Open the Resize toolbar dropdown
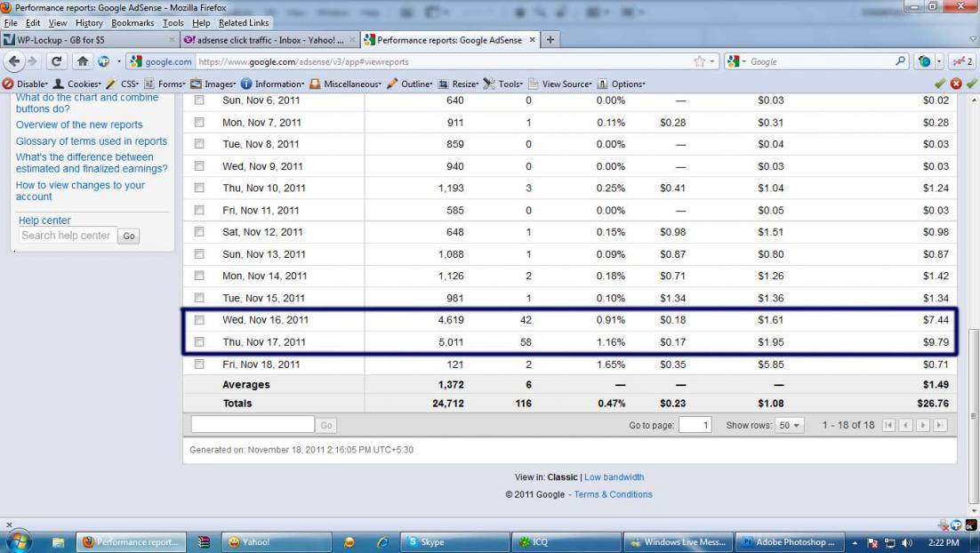Screen dimensions: 980x553 point(458,84)
